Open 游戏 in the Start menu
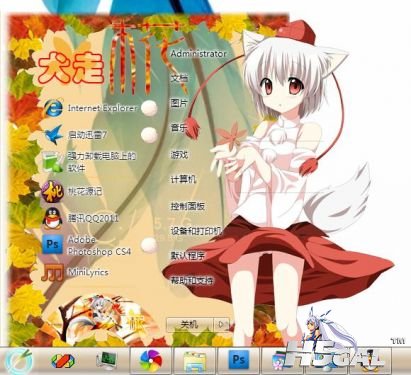The height and width of the screenshot is (375, 411). pos(179,154)
